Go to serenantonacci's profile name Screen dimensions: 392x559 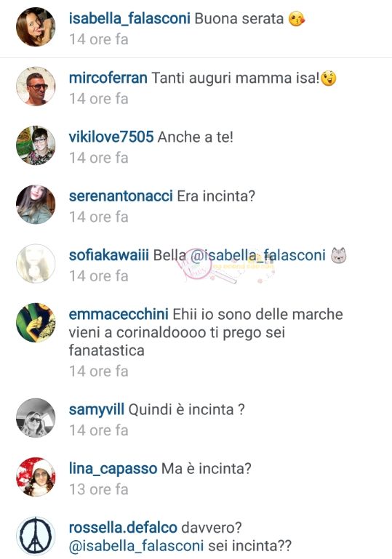121,196
